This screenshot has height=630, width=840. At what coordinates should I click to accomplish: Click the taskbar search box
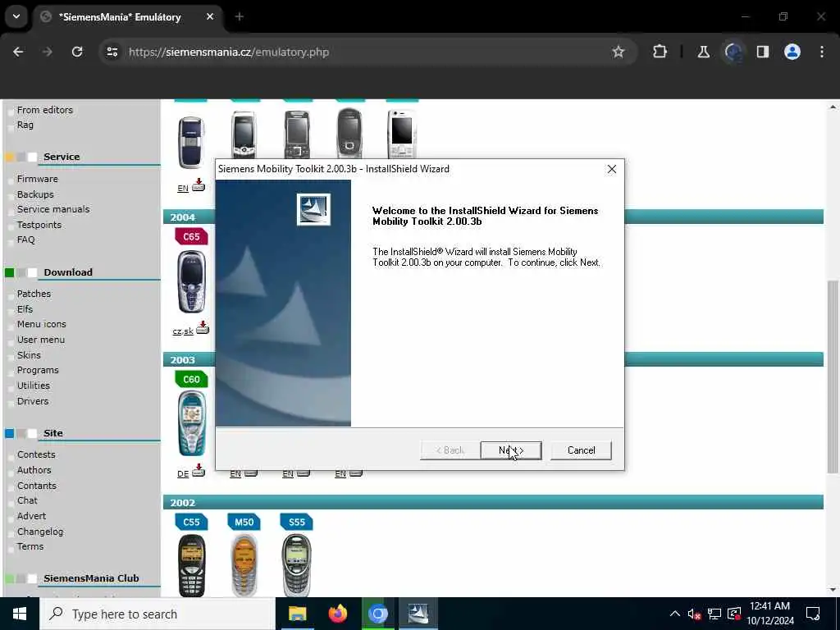tap(158, 614)
